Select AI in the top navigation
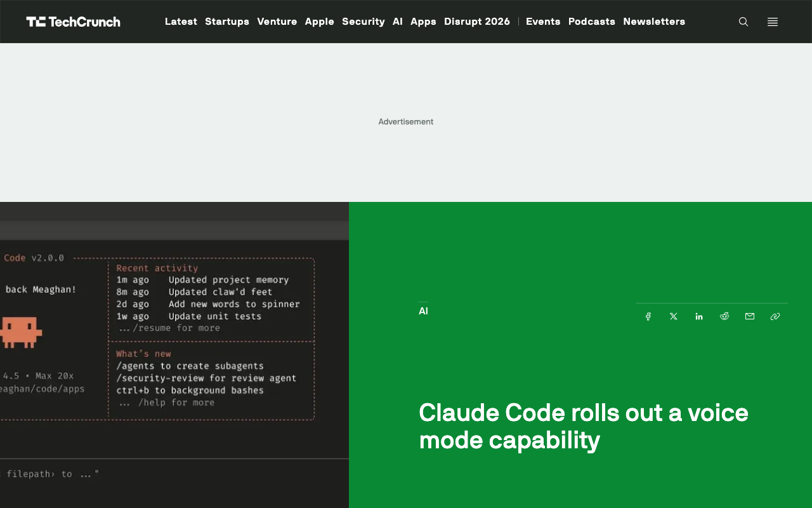812x508 pixels. pos(398,22)
